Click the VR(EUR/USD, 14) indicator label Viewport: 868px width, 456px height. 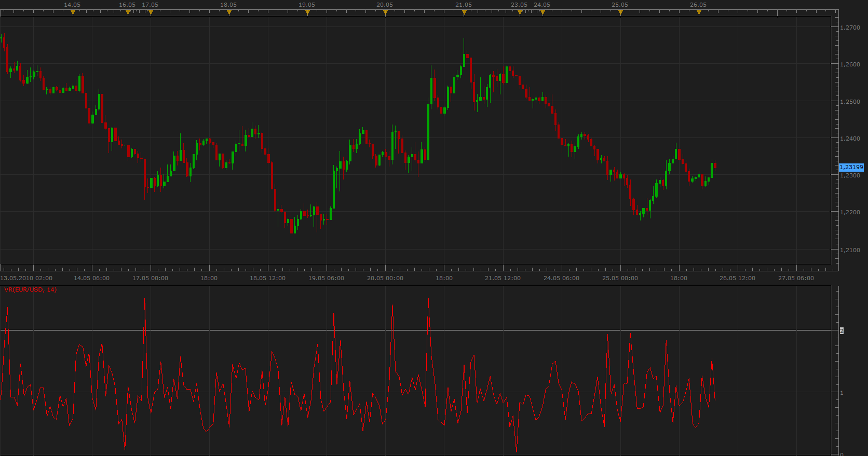pyautogui.click(x=31, y=289)
